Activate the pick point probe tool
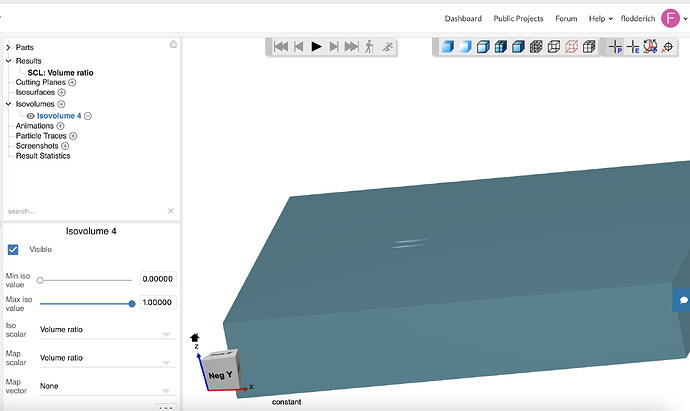The width and height of the screenshot is (690, 411). pos(615,47)
